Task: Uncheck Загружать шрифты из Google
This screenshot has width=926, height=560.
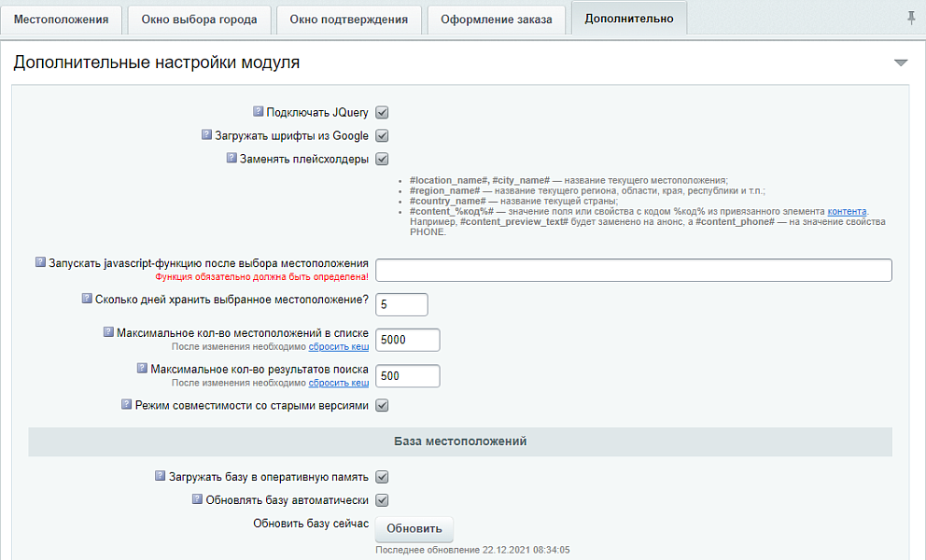Action: click(x=381, y=135)
